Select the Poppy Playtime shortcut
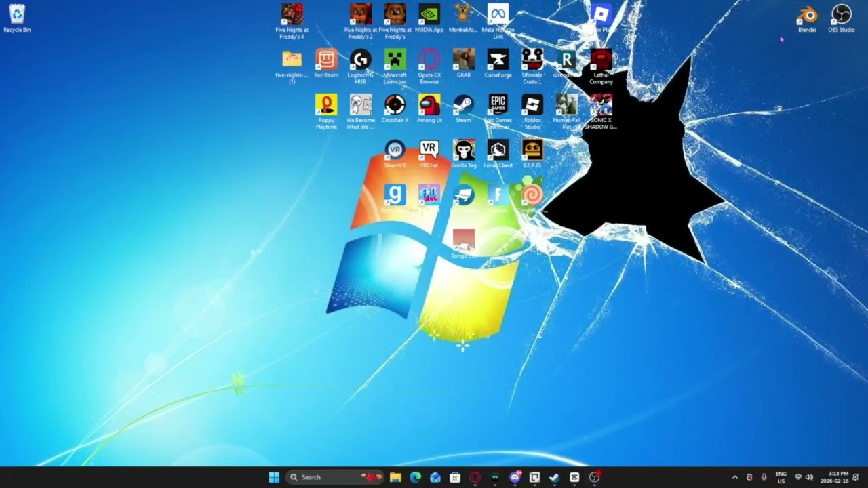Image resolution: width=868 pixels, height=488 pixels. coord(326,112)
